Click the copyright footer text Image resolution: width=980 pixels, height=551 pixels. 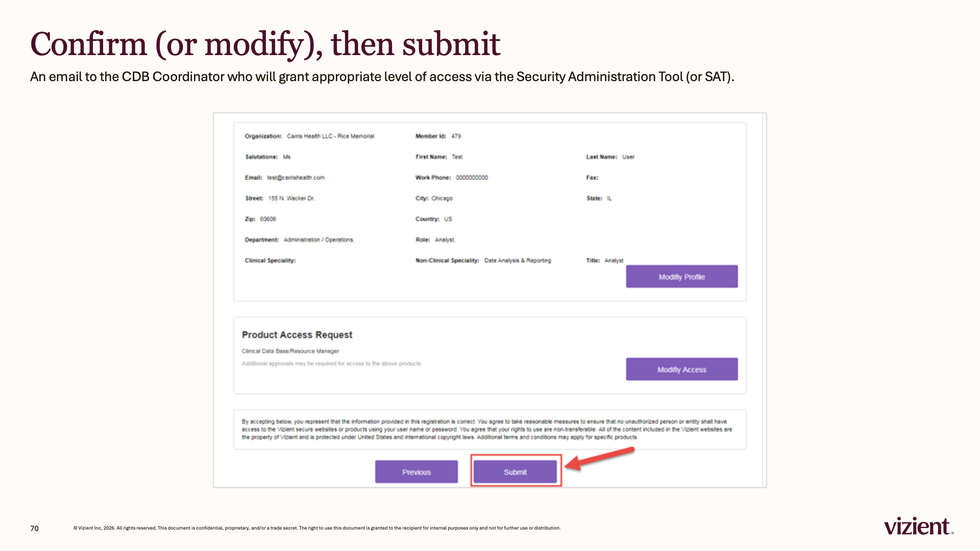317,528
